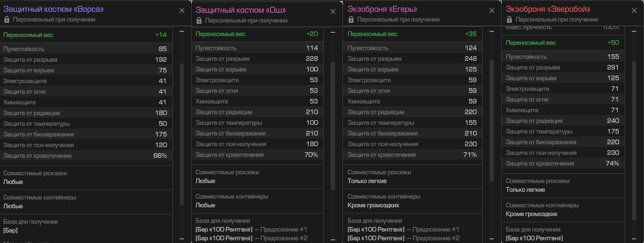Click Персональный при получении under «Зверобой» title
This screenshot has width=644, height=243.
point(557,19)
